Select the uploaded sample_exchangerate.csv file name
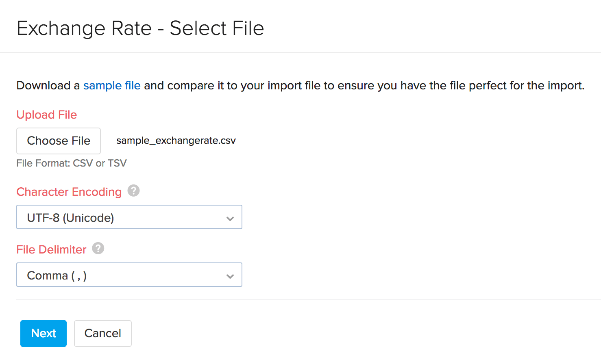 tap(176, 140)
